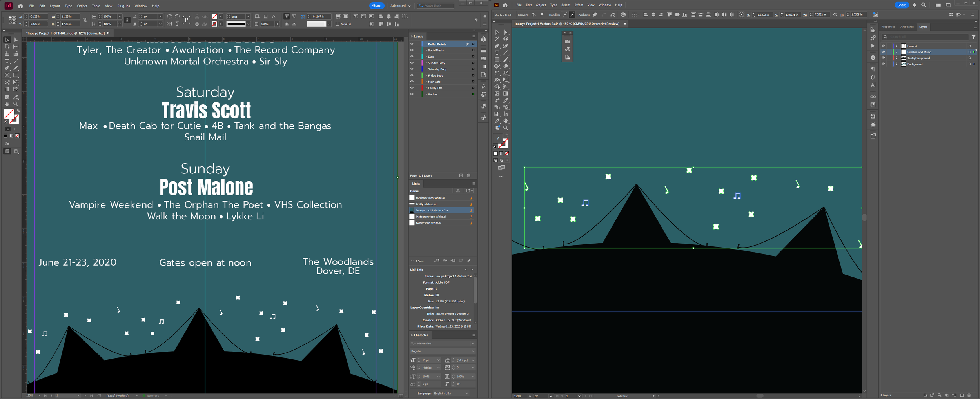Expand the Background layer in Illustrator
The width and height of the screenshot is (980, 399).
coord(897,64)
